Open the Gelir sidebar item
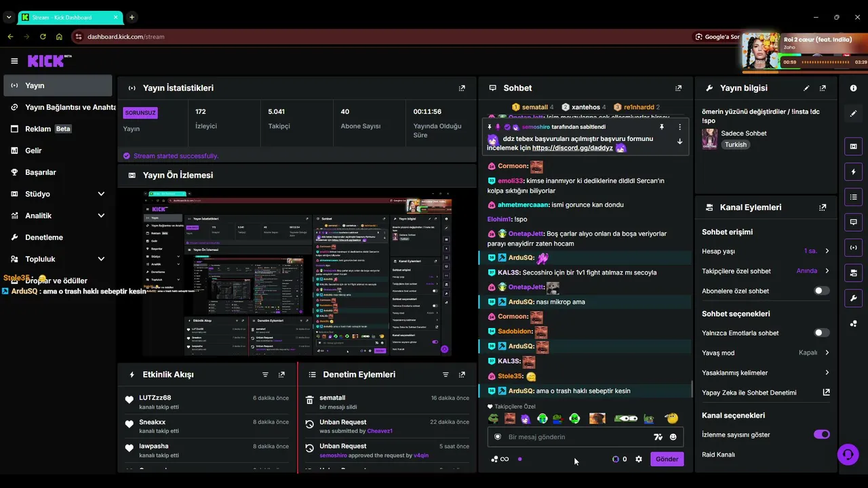Image resolution: width=868 pixels, height=488 pixels. point(58,150)
